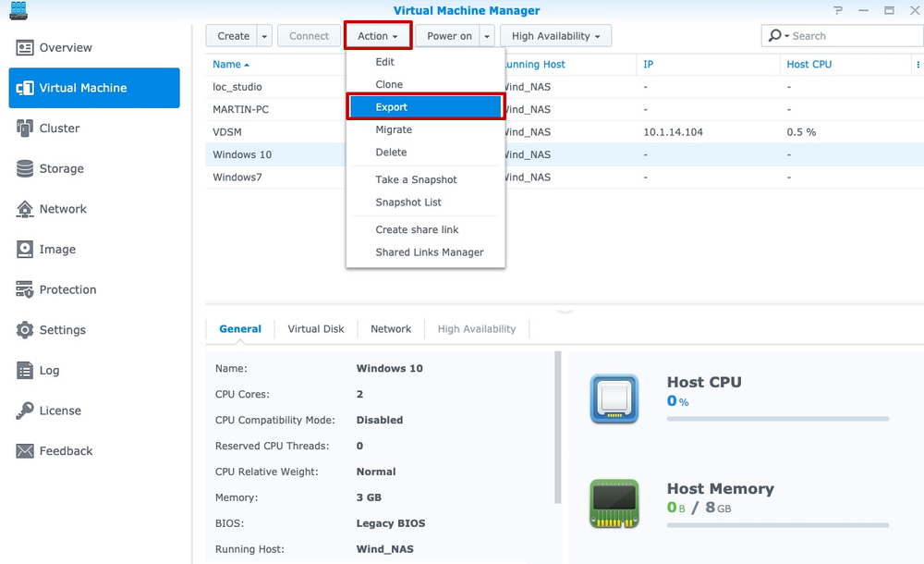Open the High Availability dropdown
Viewport: 924px width, 564px height.
point(555,35)
